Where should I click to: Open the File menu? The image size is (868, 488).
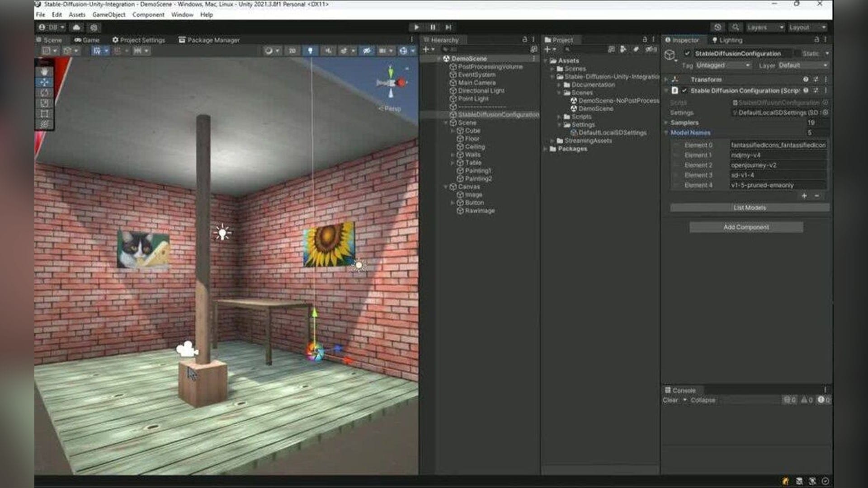41,15
